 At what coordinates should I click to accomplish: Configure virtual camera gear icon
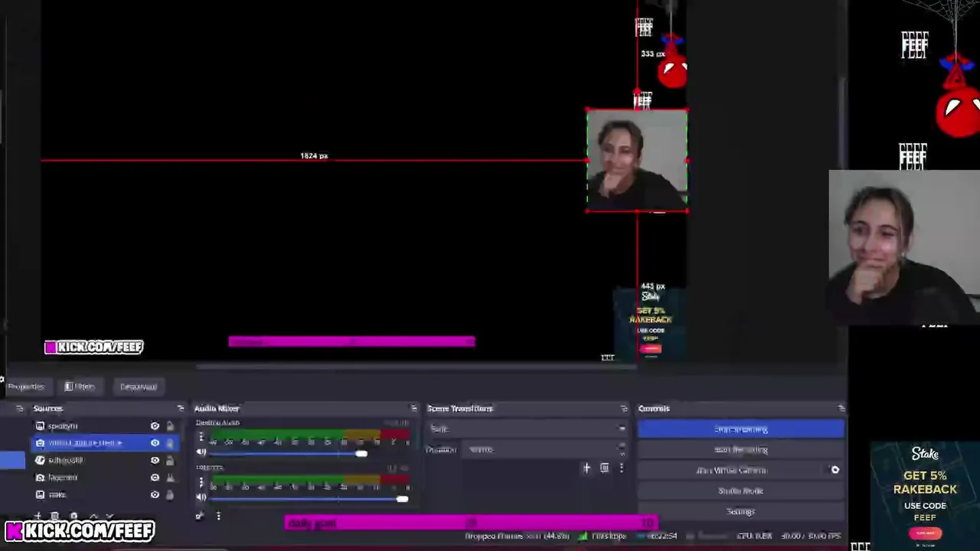click(835, 470)
